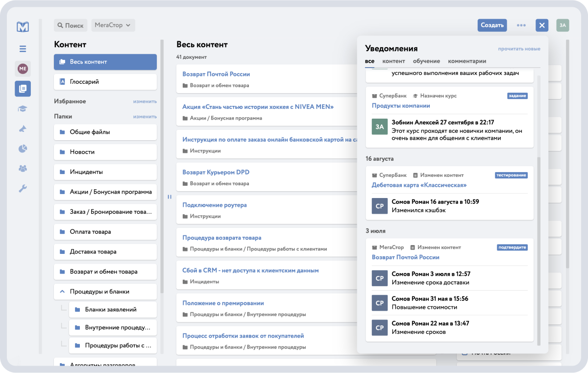Click the three dots more options icon

click(521, 25)
